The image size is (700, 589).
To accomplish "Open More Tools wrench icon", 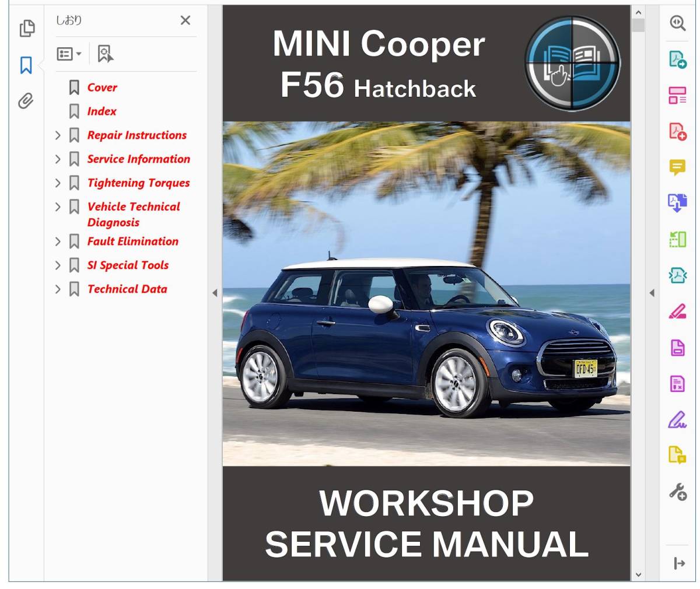I will 677,492.
